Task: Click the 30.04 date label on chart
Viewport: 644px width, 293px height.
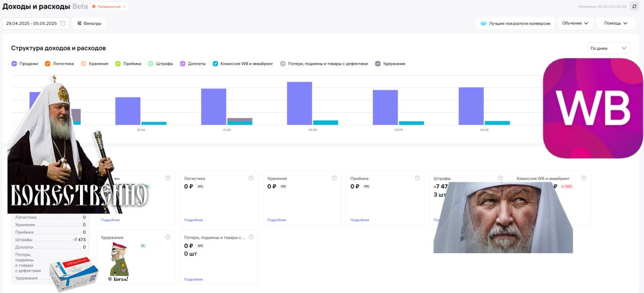Action: coord(141,130)
